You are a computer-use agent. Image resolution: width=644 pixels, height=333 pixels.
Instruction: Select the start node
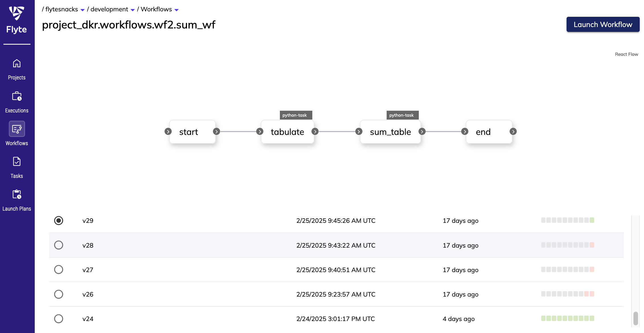[192, 132]
